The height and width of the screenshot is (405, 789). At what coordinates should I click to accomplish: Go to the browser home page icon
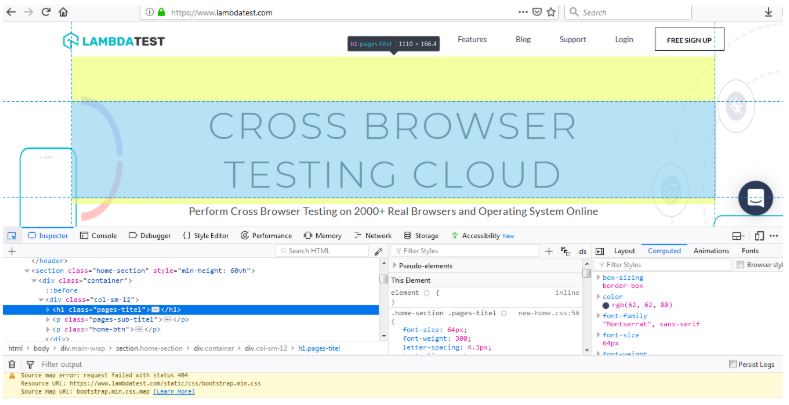pyautogui.click(x=64, y=12)
